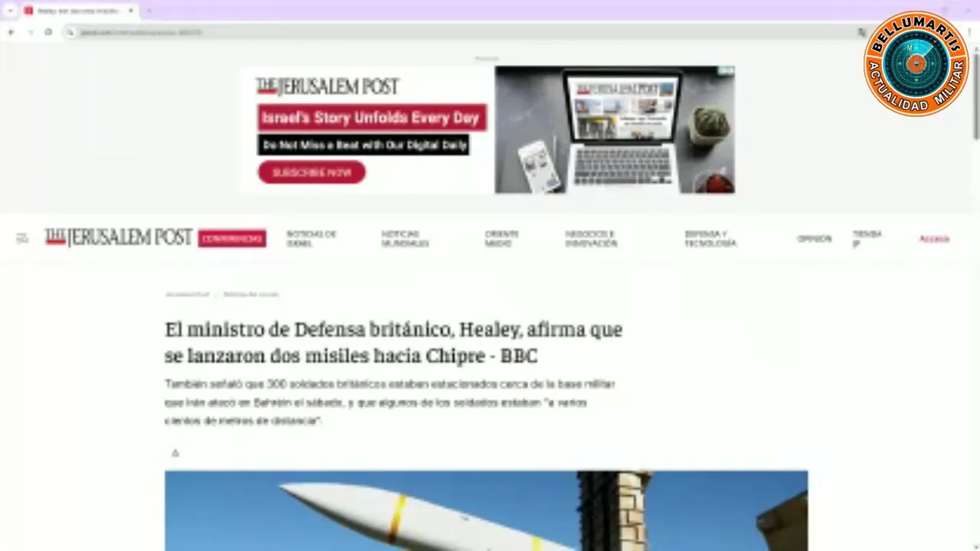
Task: Select the Jerusalem Post browser tab
Action: (80, 11)
